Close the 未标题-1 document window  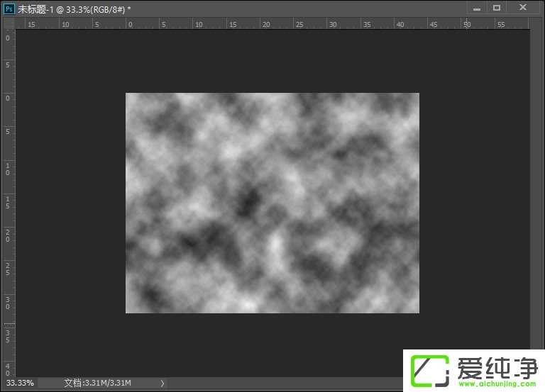523,8
